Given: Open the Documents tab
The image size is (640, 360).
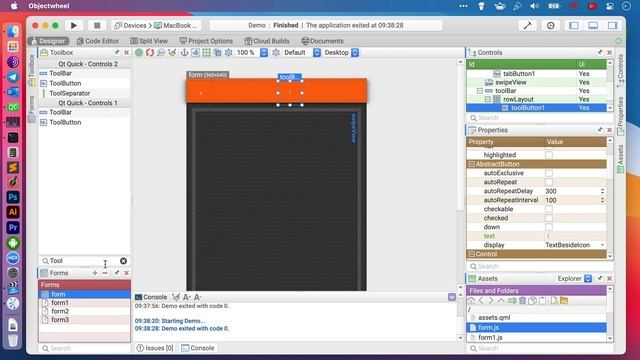Looking at the screenshot, I should point(322,41).
